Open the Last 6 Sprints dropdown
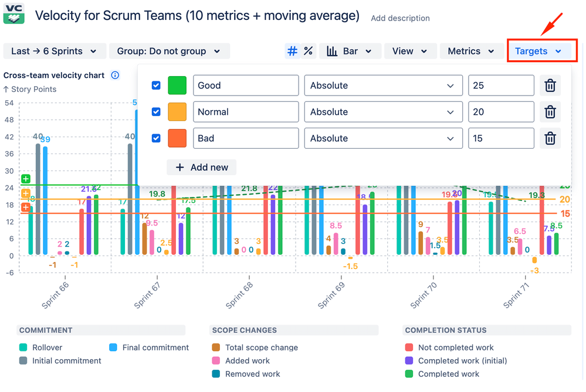The image size is (586, 392). tap(54, 51)
